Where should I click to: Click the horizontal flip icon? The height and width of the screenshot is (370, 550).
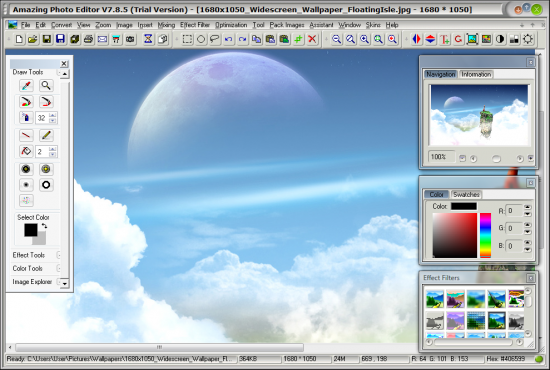(416, 39)
